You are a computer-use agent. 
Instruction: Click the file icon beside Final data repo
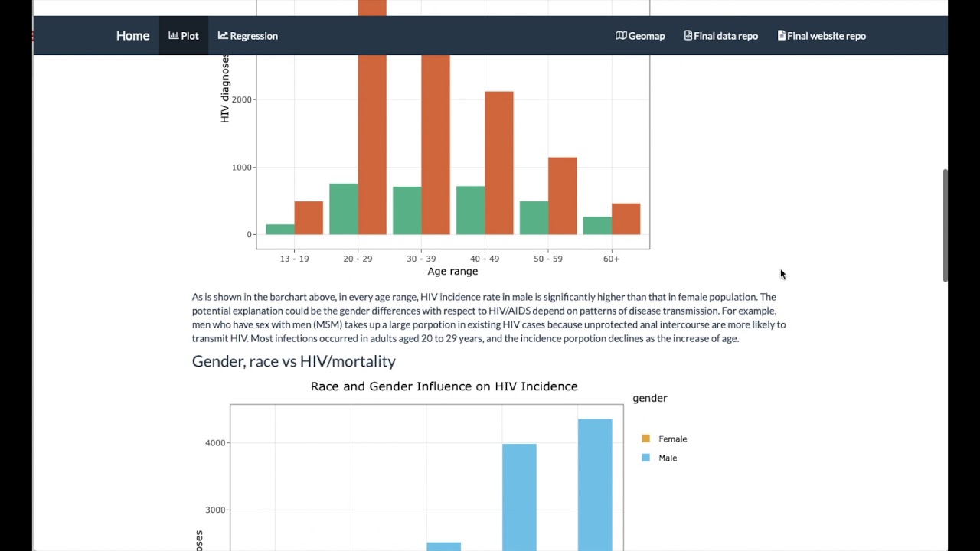point(688,36)
